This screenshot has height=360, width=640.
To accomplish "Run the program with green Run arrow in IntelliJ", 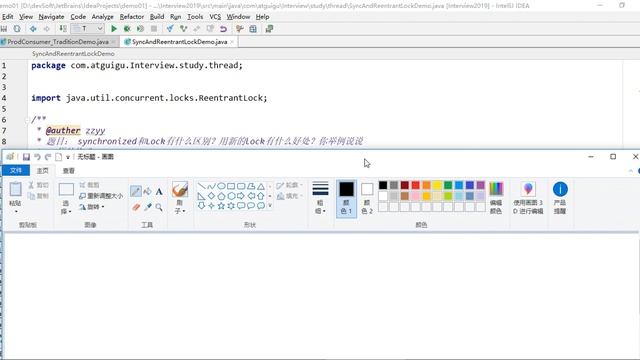I will pyautogui.click(x=114, y=29).
